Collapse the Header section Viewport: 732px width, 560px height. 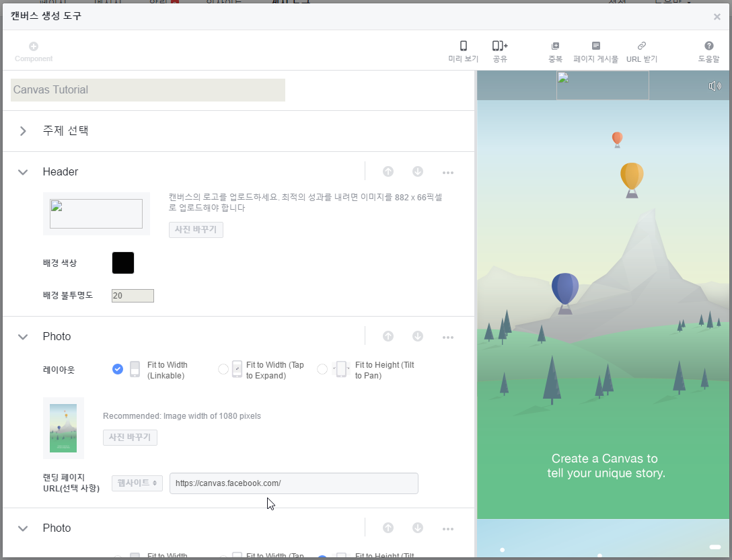coord(22,171)
